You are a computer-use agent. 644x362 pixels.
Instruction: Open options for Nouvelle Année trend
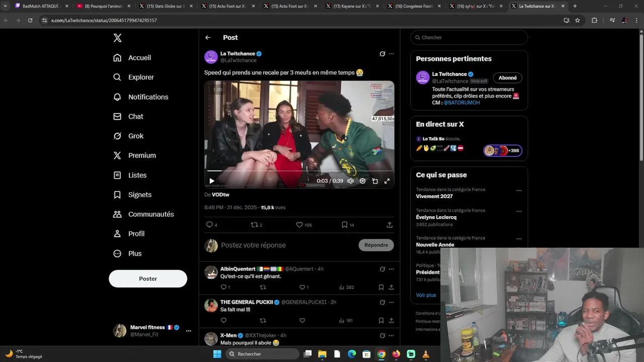coord(519,239)
